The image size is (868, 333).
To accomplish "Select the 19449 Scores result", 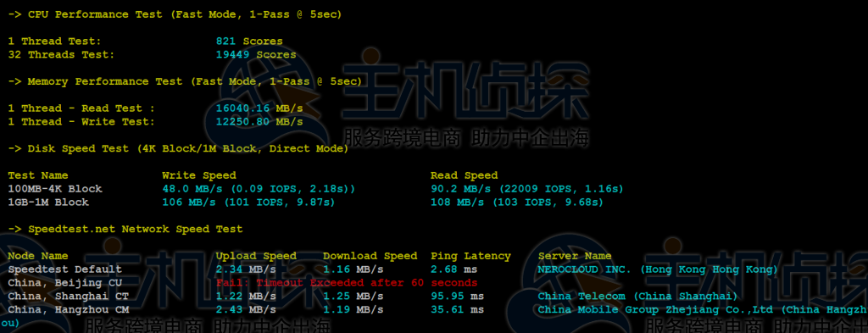I will point(256,55).
